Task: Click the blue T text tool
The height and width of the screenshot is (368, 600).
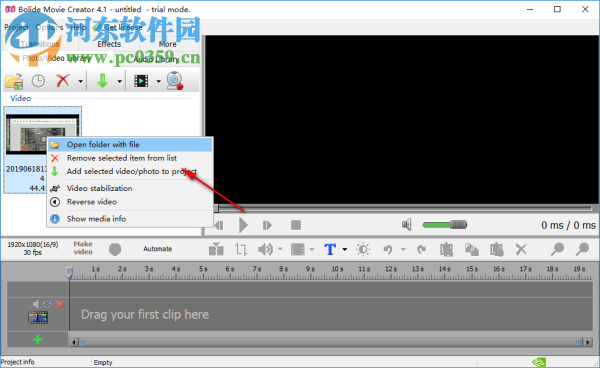Action: pos(330,249)
